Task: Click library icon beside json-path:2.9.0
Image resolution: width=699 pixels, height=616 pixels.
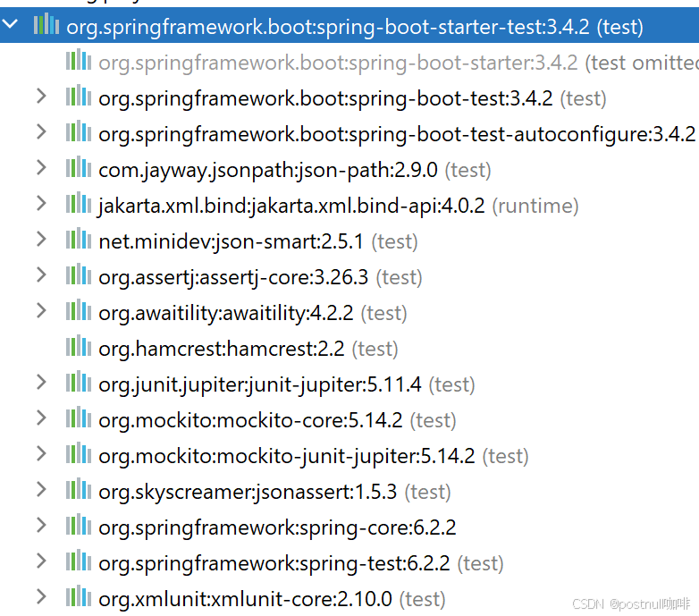Action: click(x=79, y=166)
